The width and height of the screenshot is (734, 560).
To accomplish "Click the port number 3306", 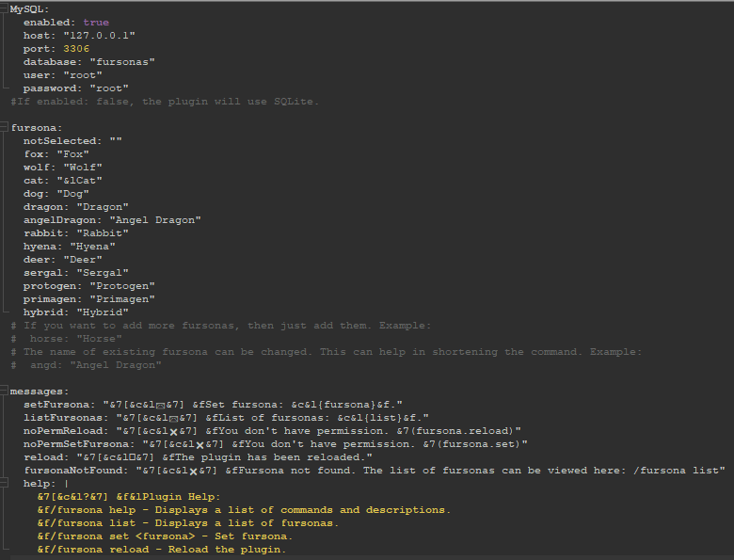I will click(74, 48).
